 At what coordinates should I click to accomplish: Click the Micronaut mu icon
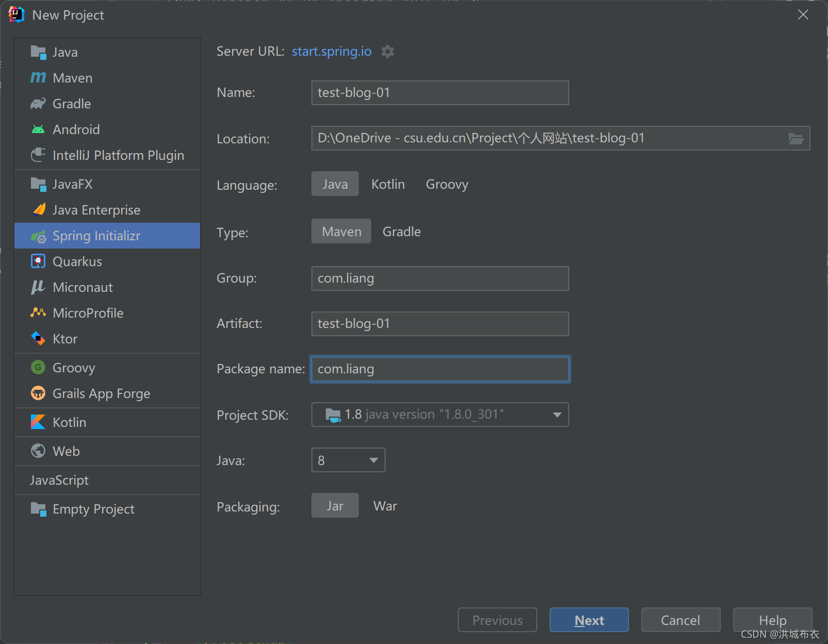pos(38,287)
